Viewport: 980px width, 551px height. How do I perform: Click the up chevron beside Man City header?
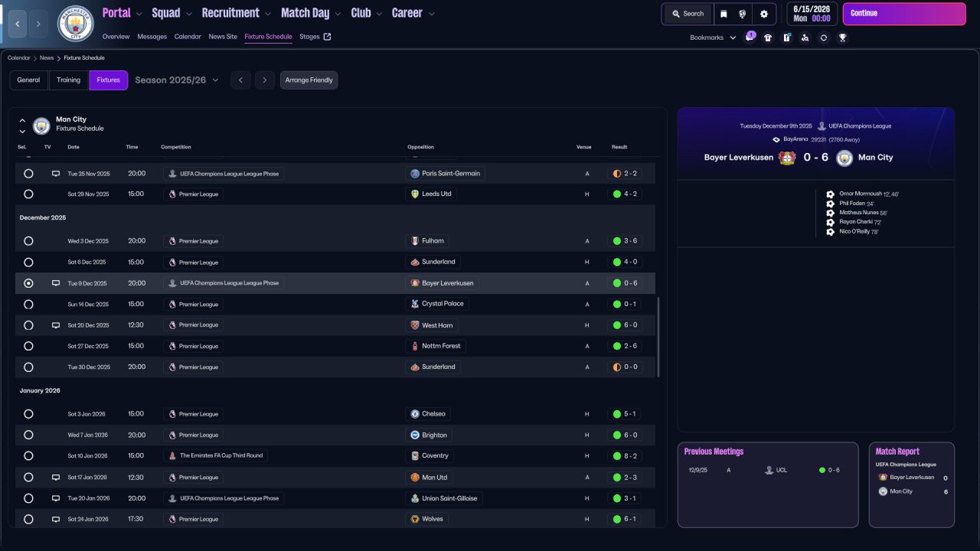pos(22,120)
